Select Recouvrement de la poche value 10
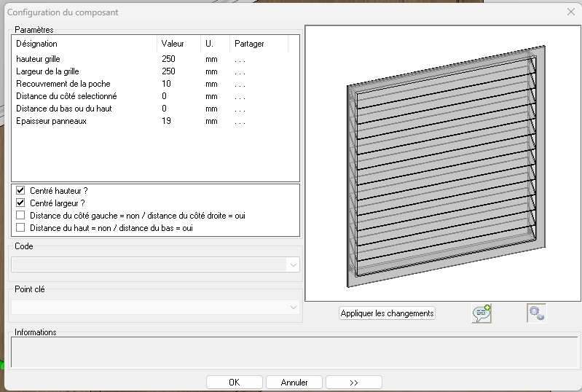582x392 pixels. (166, 84)
